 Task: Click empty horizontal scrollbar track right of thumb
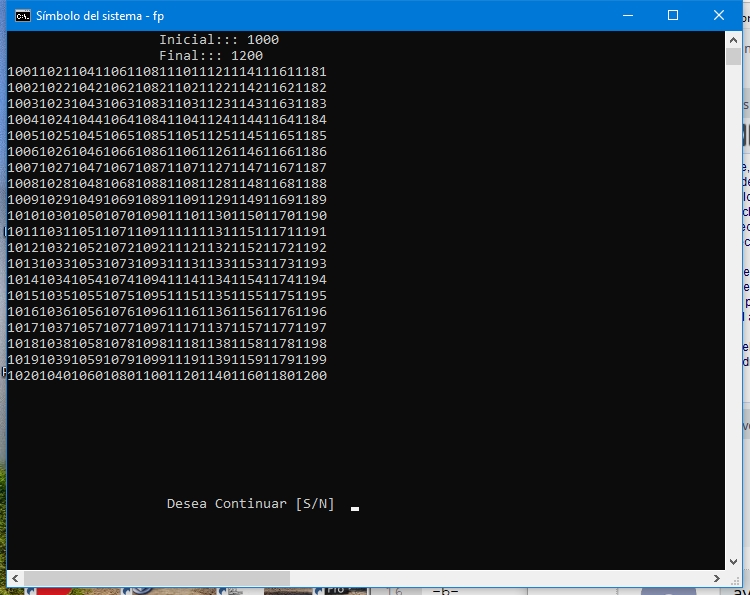pos(499,578)
